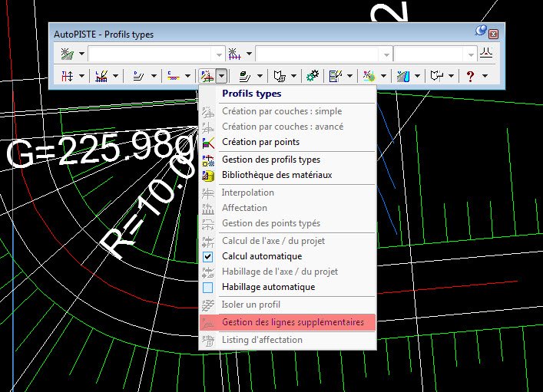Screen dimensions: 543x392
Task: Collapse the Profils types dropdown arrow
Action: (222, 76)
